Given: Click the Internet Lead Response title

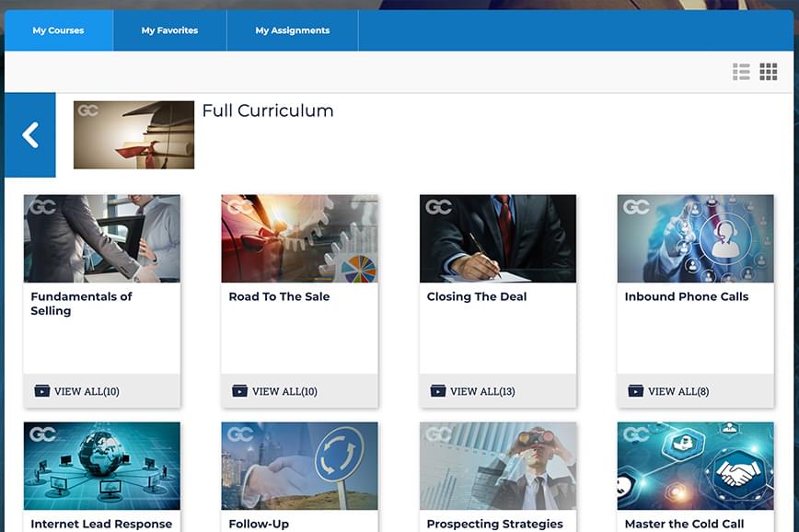Looking at the screenshot, I should tap(101, 524).
